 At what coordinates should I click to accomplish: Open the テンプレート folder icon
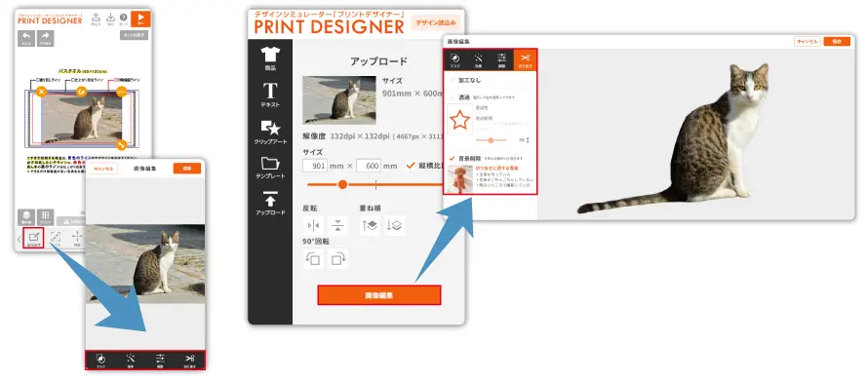270,168
